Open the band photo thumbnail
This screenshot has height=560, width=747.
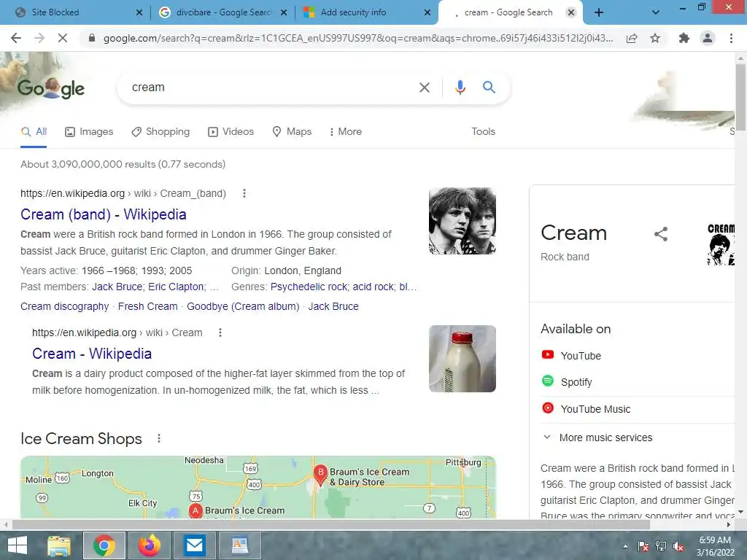(462, 221)
